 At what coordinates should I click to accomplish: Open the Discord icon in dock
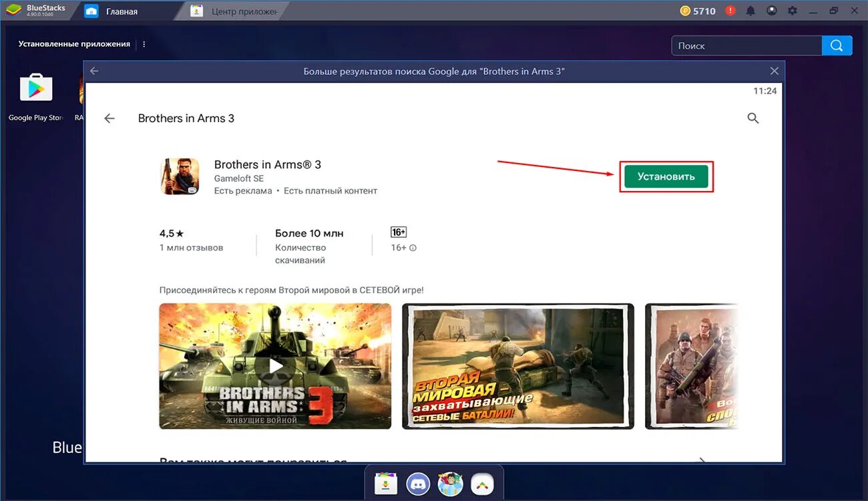coord(418,483)
